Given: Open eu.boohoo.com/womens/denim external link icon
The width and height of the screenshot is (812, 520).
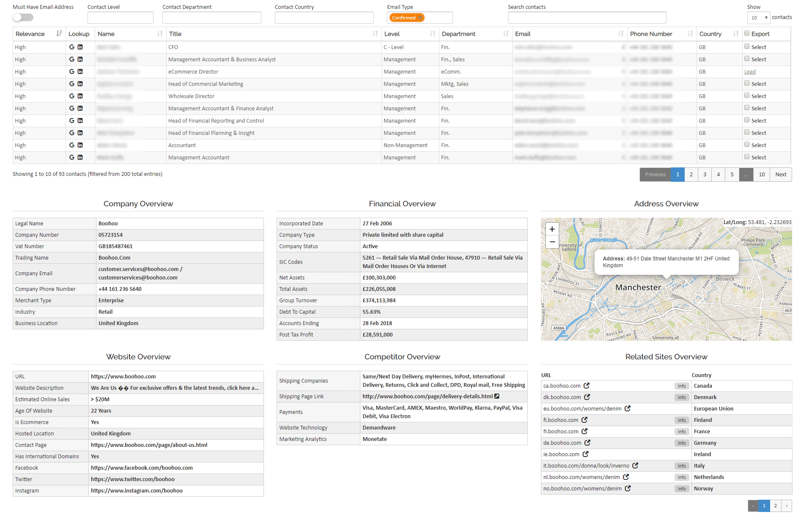Looking at the screenshot, I should pyautogui.click(x=628, y=409).
